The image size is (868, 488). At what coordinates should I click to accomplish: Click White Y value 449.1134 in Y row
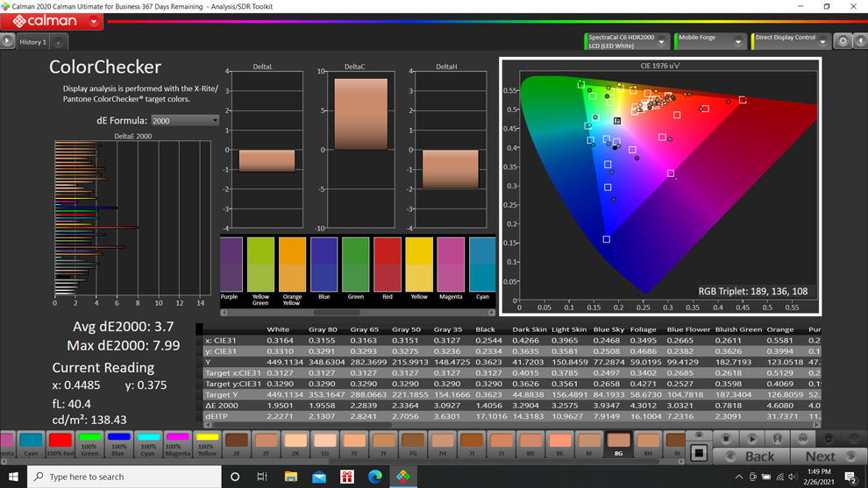285,362
